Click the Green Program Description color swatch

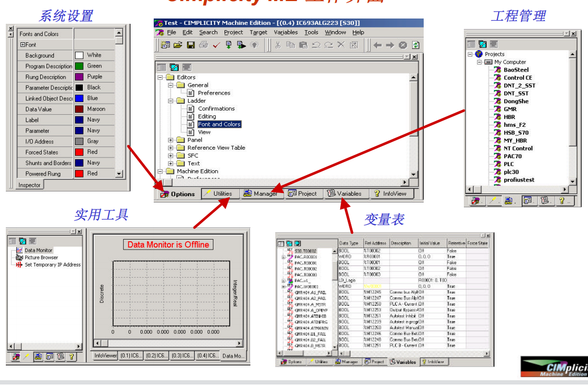(79, 66)
